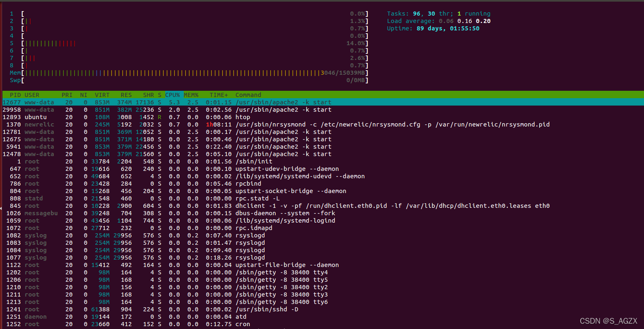
Task: Select the upstart-file-bridge --daemon process
Action: pyautogui.click(x=323, y=265)
